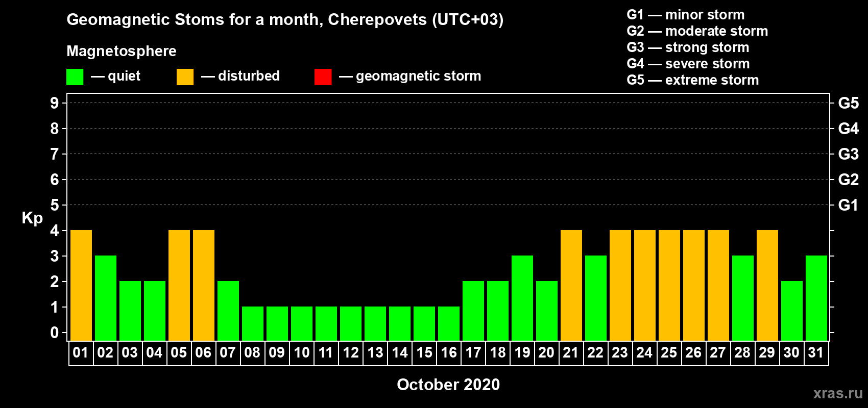Click the '— disturbed' legend label

240,76
